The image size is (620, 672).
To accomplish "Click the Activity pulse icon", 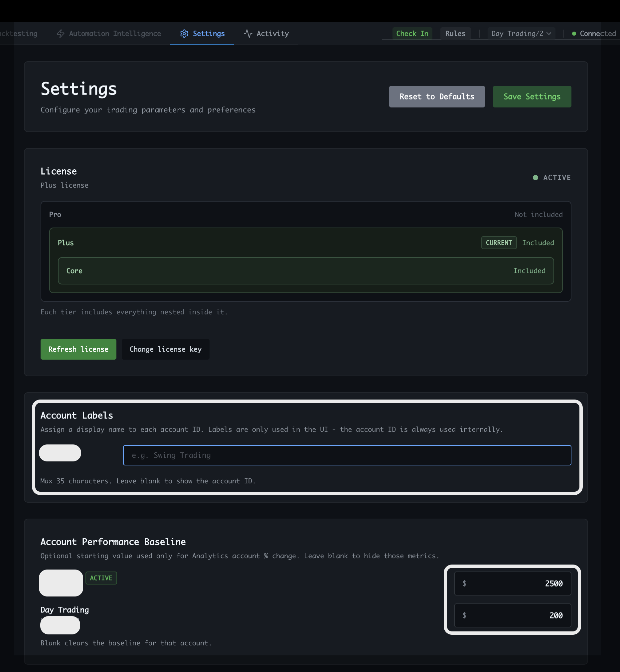I will pyautogui.click(x=248, y=34).
